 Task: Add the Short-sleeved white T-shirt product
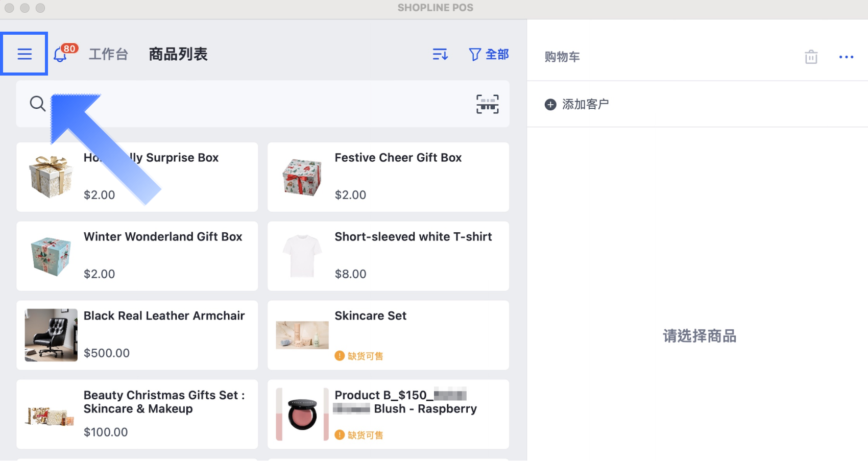[388, 256]
